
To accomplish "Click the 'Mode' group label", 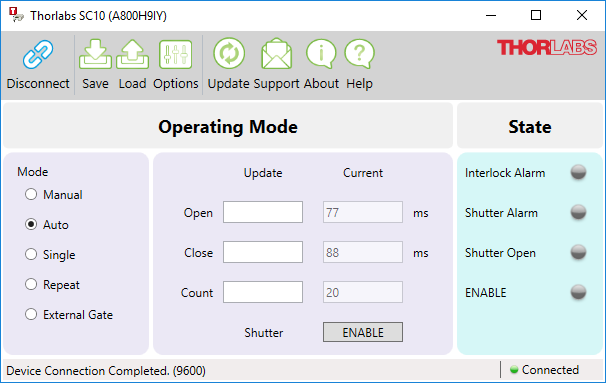I will [32, 172].
